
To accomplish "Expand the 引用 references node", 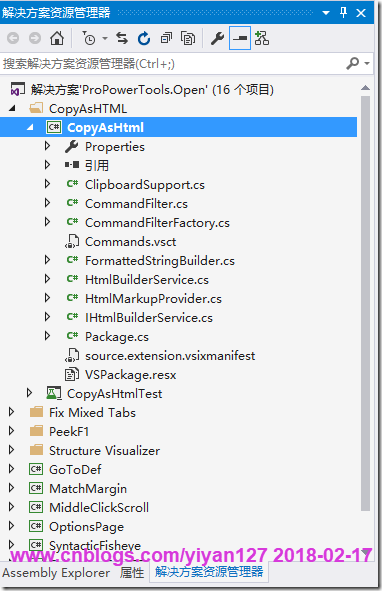I will coord(48,165).
